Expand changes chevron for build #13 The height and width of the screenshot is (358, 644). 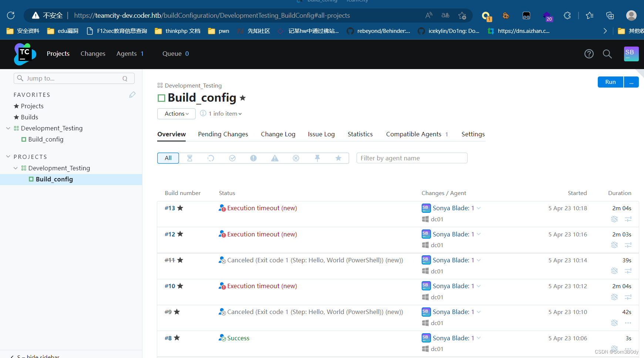[479, 208]
